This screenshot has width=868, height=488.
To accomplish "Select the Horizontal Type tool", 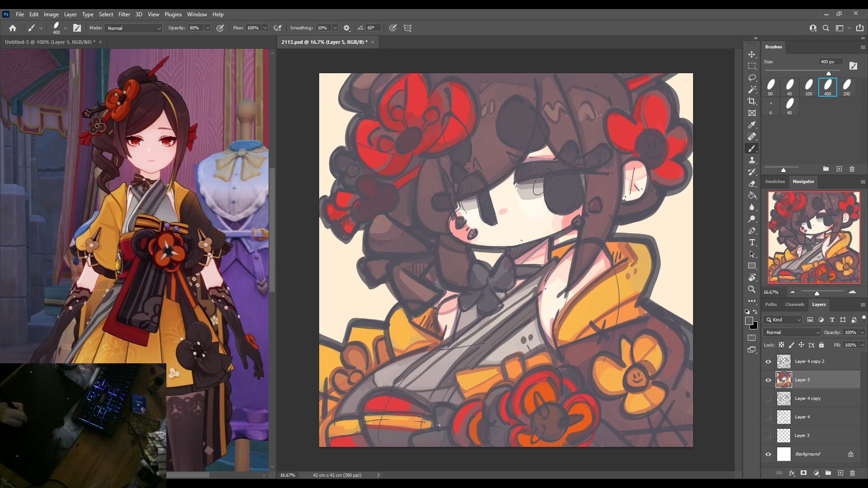I will tap(752, 242).
